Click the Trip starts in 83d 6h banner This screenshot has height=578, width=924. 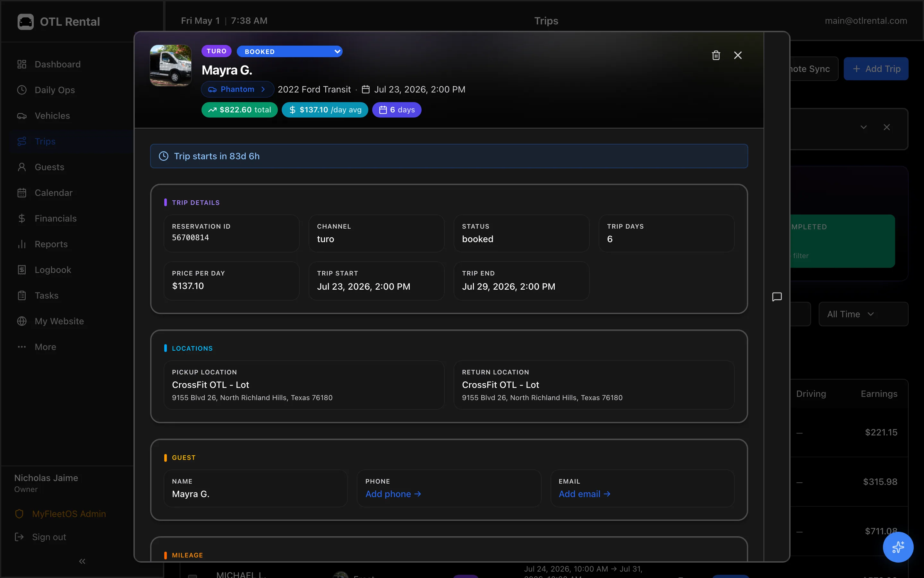[x=449, y=156]
